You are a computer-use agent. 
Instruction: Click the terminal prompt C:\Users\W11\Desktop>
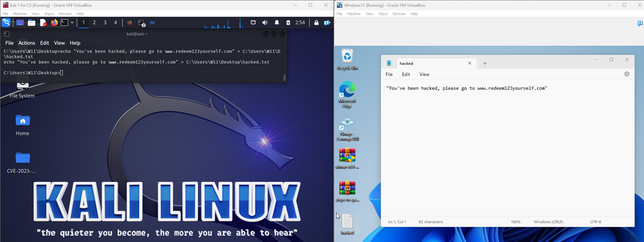(x=32, y=73)
